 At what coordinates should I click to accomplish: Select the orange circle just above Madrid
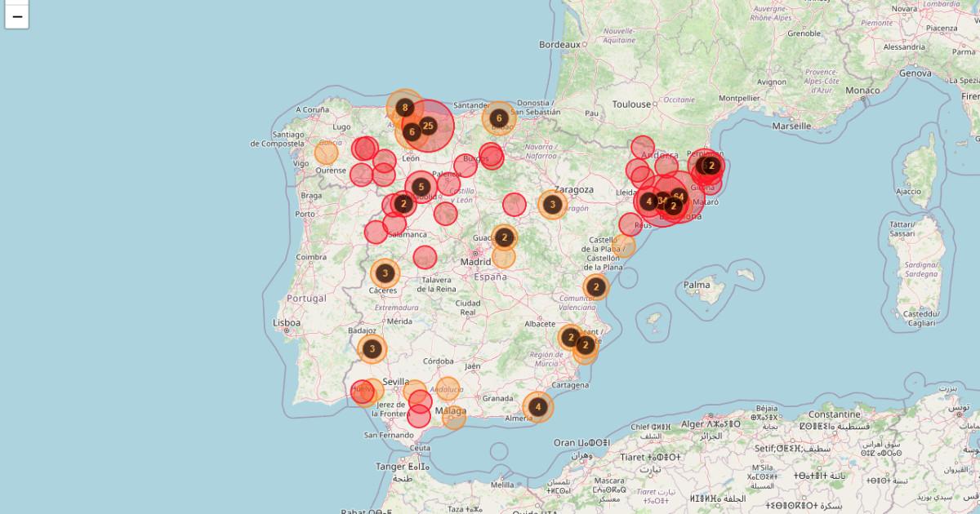504,257
